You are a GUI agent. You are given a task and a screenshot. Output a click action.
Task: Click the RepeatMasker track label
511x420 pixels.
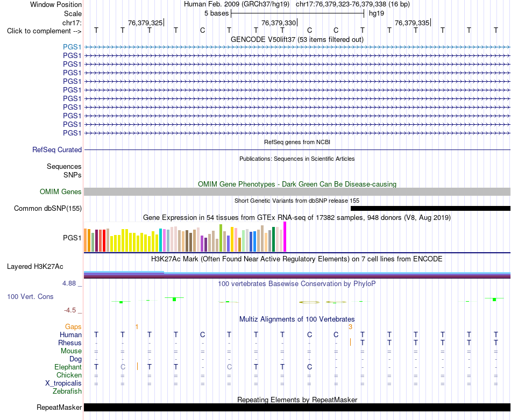(59, 407)
